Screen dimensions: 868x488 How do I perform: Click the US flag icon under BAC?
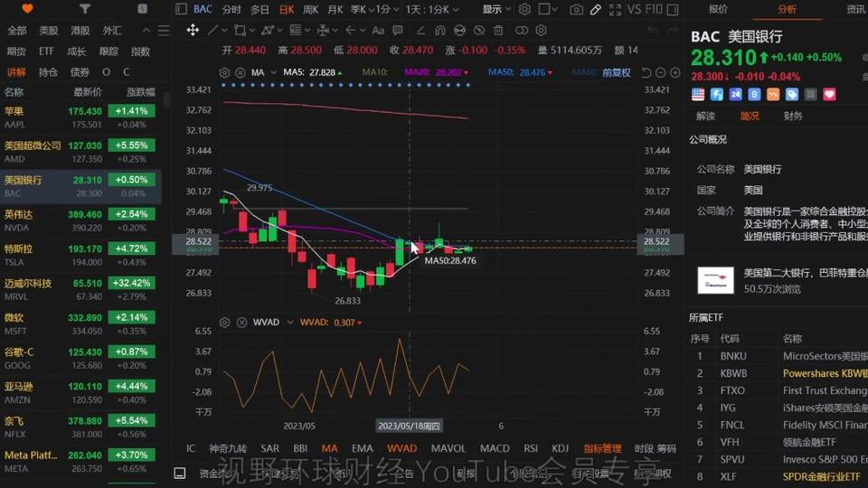(698, 95)
